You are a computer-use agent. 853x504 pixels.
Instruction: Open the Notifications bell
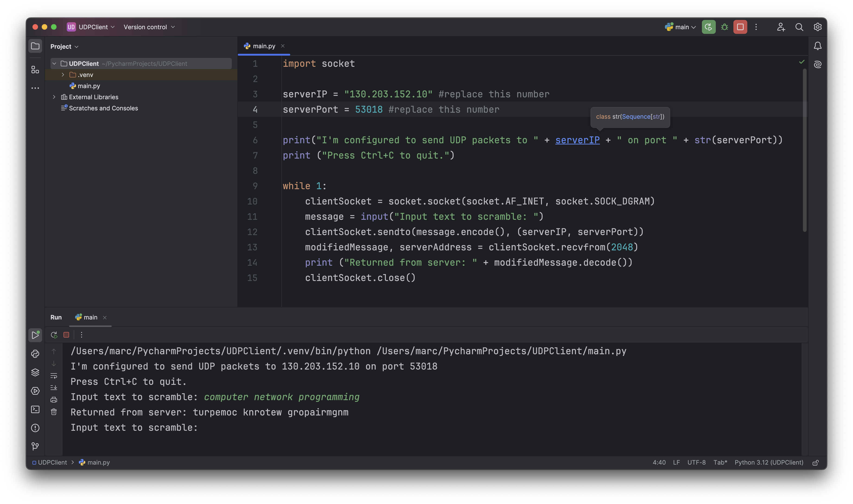tap(818, 46)
